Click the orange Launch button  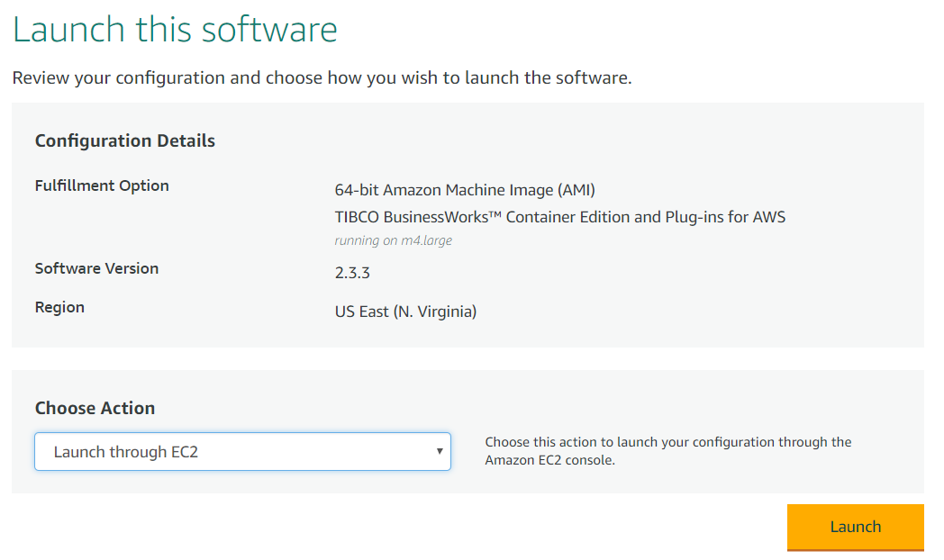point(855,527)
